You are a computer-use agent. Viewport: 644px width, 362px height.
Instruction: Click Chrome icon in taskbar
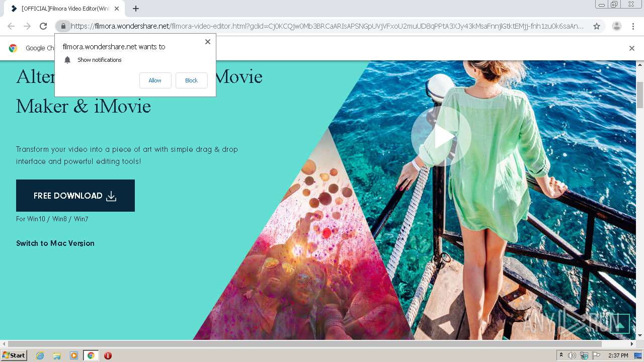91,355
